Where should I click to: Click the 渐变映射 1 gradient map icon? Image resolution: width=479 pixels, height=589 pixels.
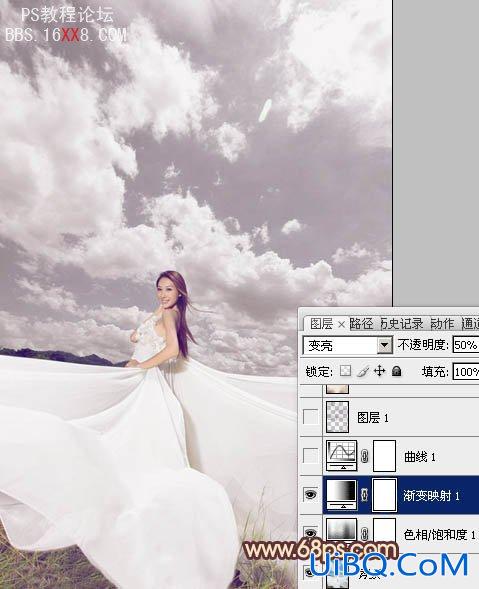(x=341, y=494)
